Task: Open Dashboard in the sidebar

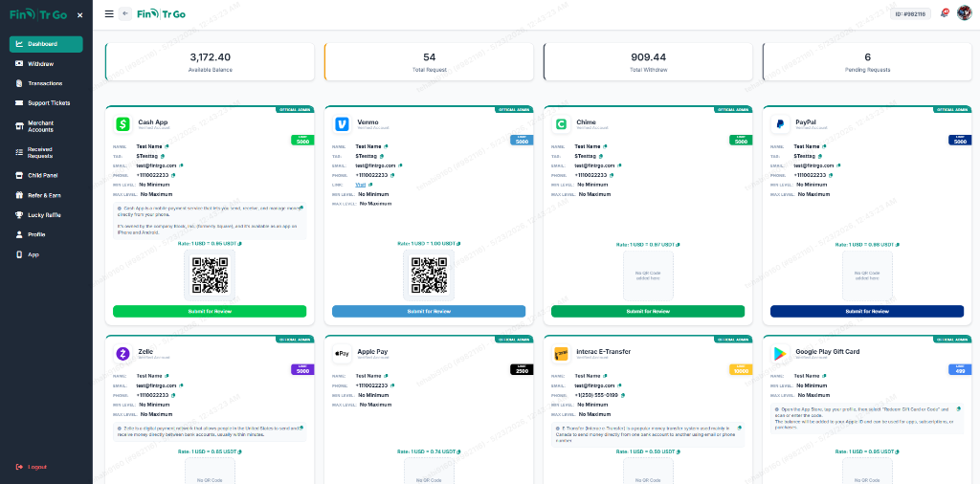Action: [46, 44]
